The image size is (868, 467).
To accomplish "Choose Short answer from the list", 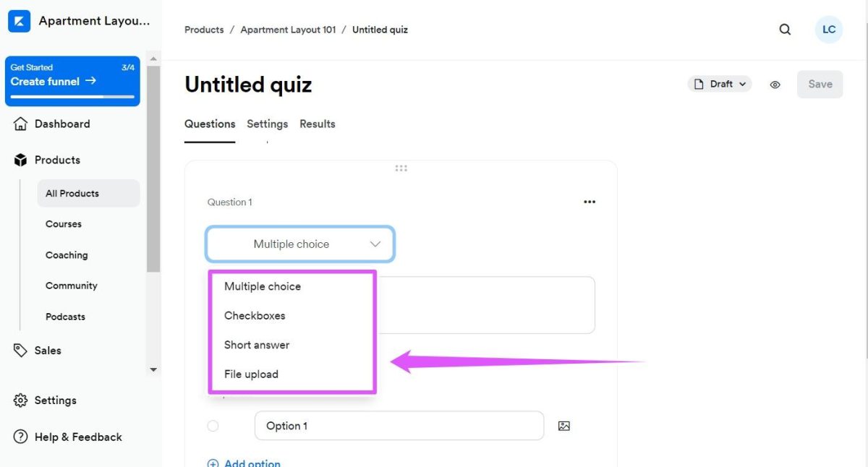I will pyautogui.click(x=257, y=345).
